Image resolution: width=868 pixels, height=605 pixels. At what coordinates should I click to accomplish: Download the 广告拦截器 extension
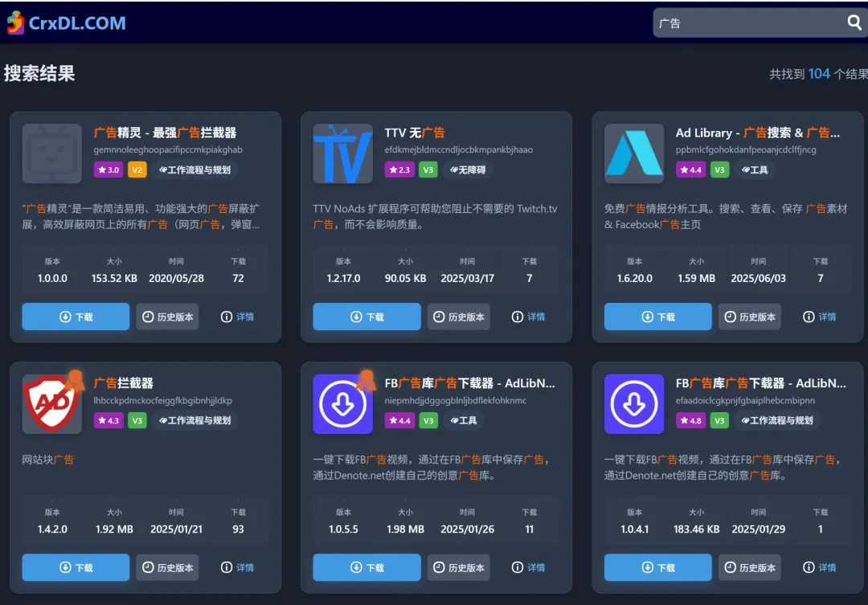[x=76, y=567]
